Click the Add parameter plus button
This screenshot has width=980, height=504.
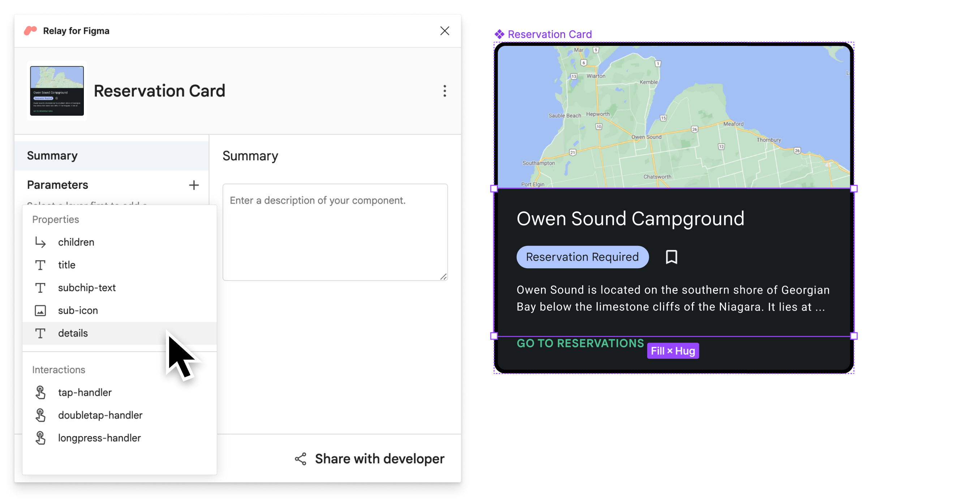(194, 185)
